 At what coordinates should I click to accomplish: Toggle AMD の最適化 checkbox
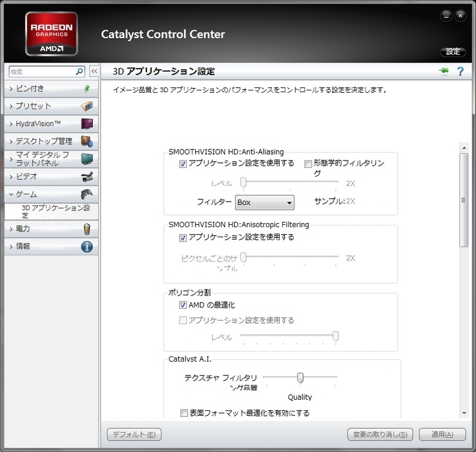pyautogui.click(x=183, y=305)
